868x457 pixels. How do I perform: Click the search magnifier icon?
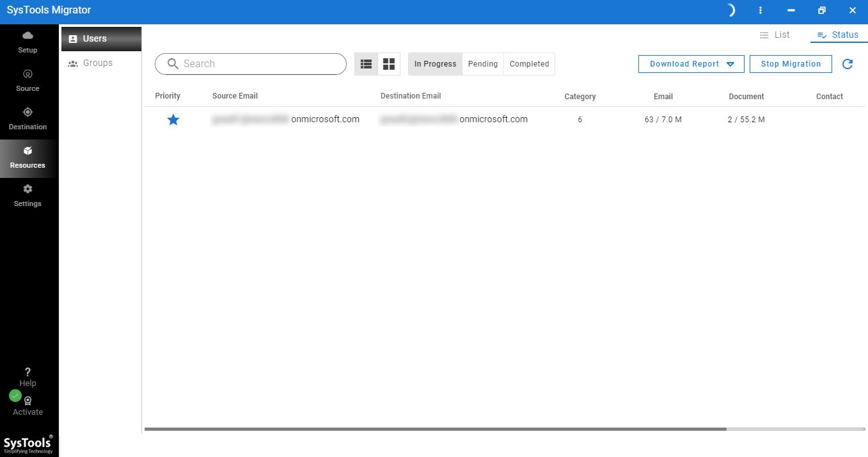click(173, 64)
